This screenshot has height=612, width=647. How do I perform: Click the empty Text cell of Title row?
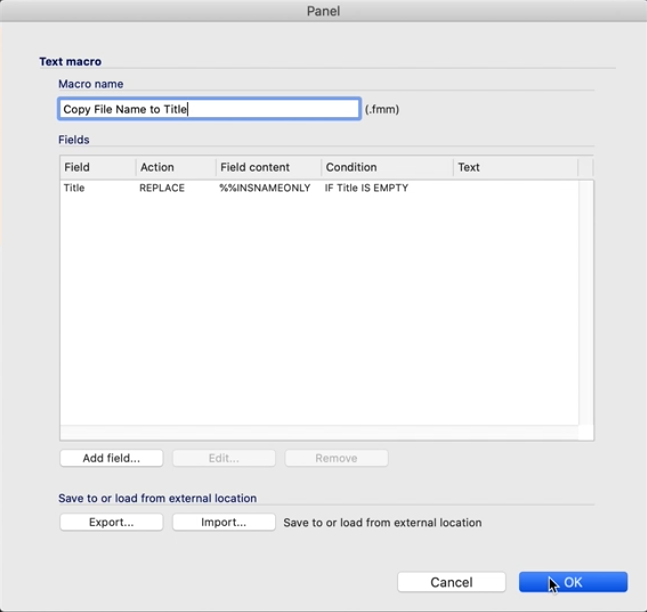514,188
